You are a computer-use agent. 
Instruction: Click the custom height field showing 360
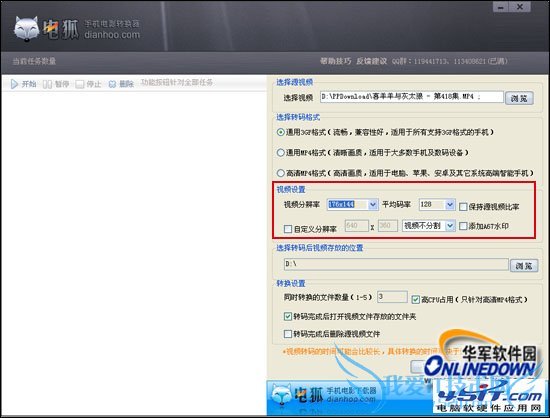[388, 225]
